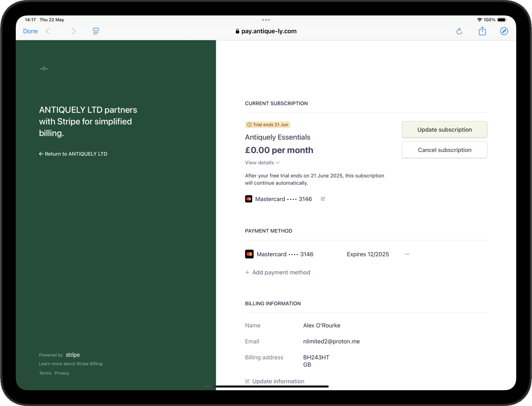Go back with the browser back arrow
532x406 pixels.
(48, 31)
